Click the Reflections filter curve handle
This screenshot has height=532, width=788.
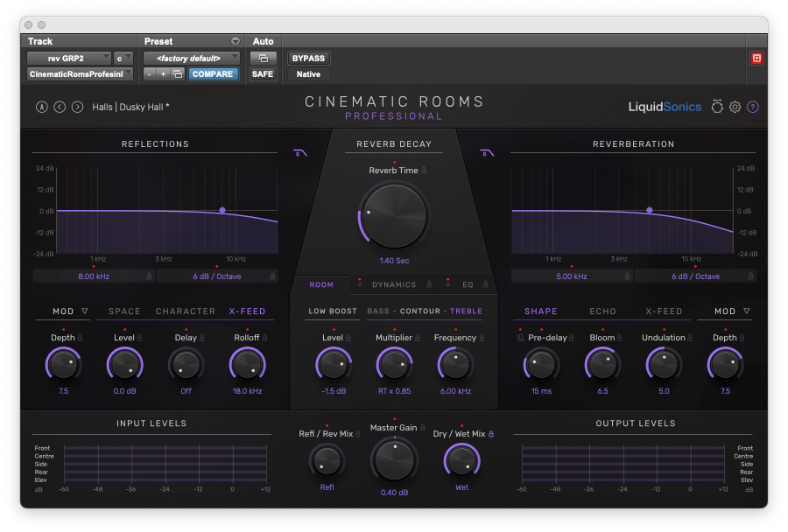click(x=222, y=210)
